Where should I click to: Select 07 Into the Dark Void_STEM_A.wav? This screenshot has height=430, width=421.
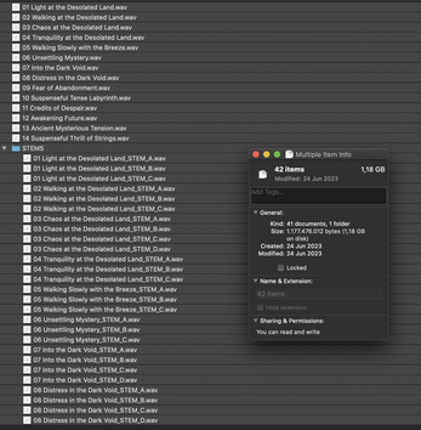(85, 350)
